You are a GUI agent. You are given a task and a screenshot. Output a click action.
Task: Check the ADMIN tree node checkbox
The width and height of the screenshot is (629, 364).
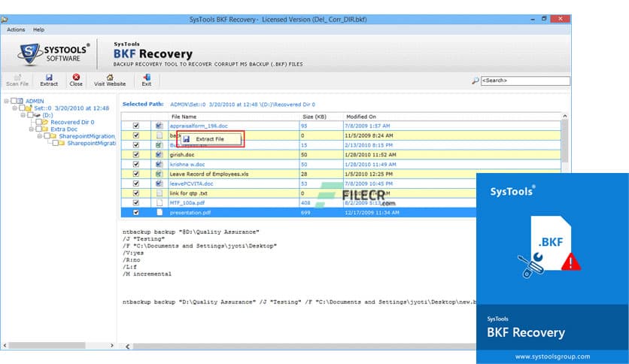[14, 101]
